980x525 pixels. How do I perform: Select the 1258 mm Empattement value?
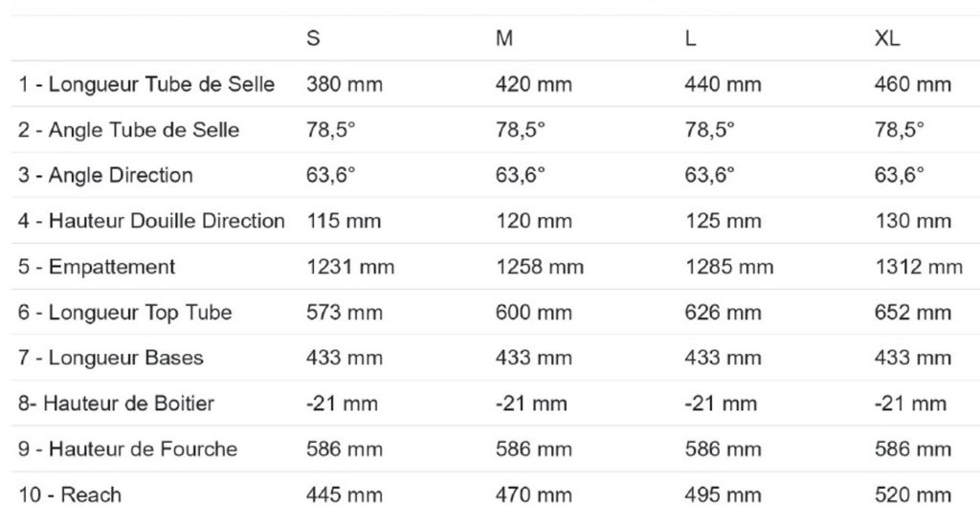coord(539,267)
